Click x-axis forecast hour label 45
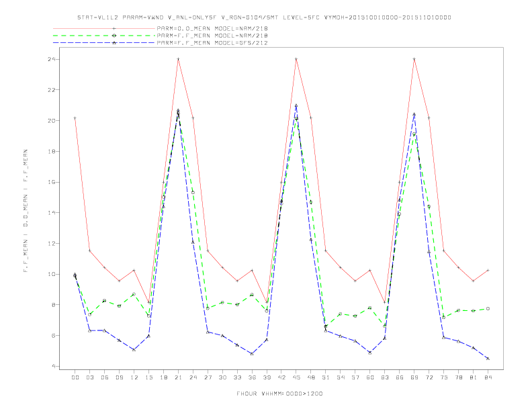 pyautogui.click(x=296, y=377)
